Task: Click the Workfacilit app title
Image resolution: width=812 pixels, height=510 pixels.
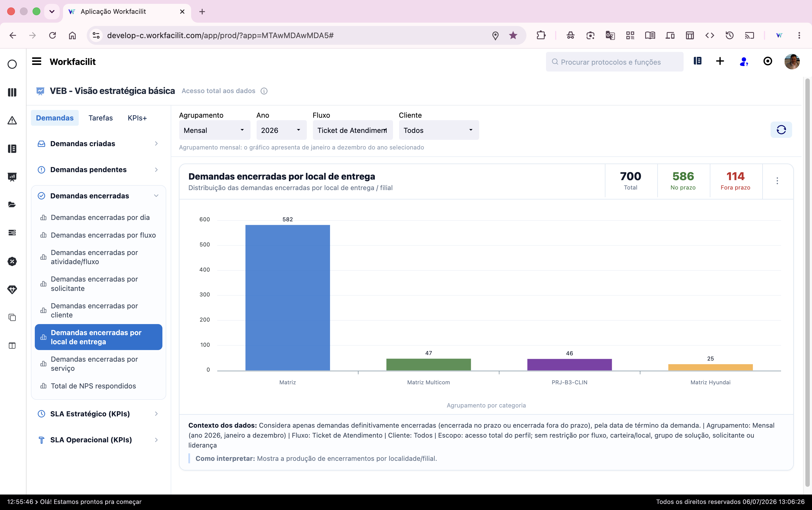Action: [72, 62]
